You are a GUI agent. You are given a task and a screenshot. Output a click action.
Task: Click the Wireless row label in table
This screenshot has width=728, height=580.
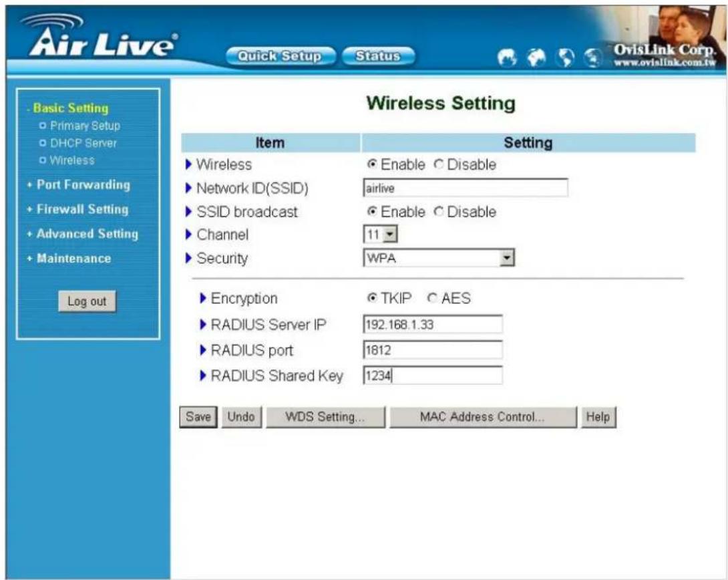tap(224, 164)
